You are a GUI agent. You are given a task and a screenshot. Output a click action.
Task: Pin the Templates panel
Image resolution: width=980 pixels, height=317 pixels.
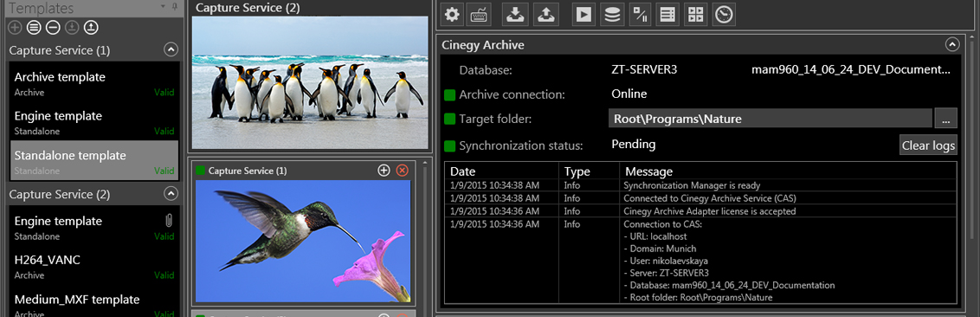coord(174,7)
